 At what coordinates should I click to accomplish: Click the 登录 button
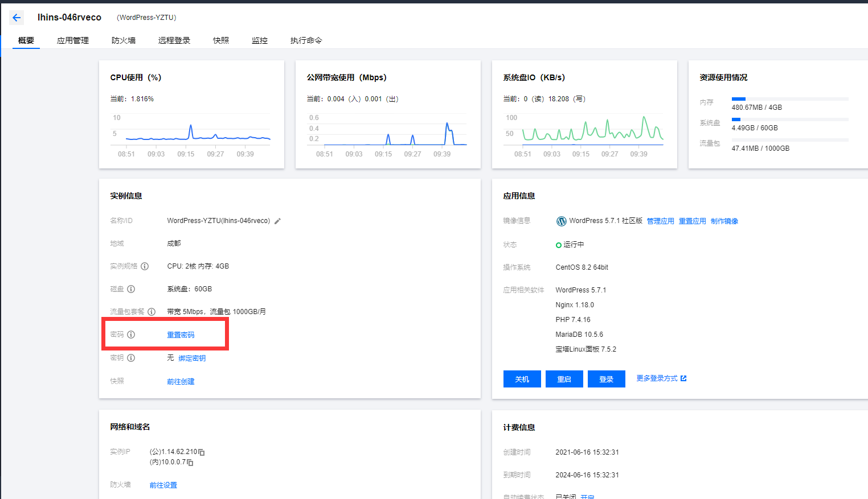point(606,379)
